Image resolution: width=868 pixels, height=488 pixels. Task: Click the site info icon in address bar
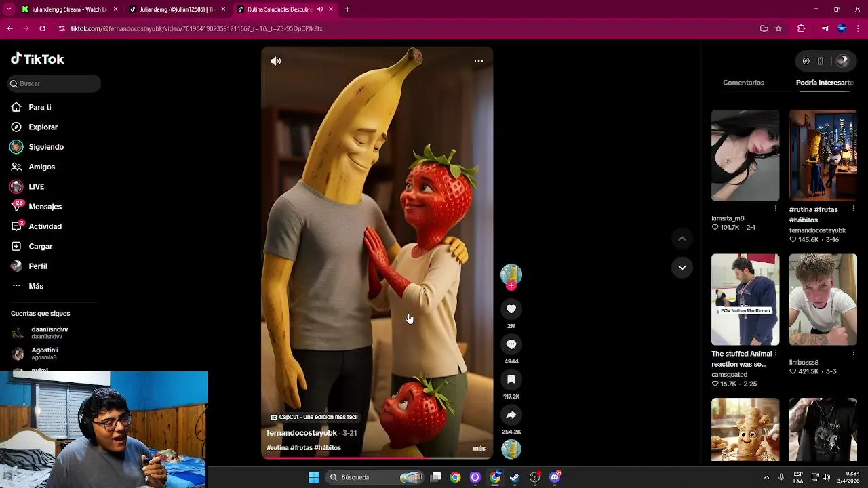(x=62, y=28)
